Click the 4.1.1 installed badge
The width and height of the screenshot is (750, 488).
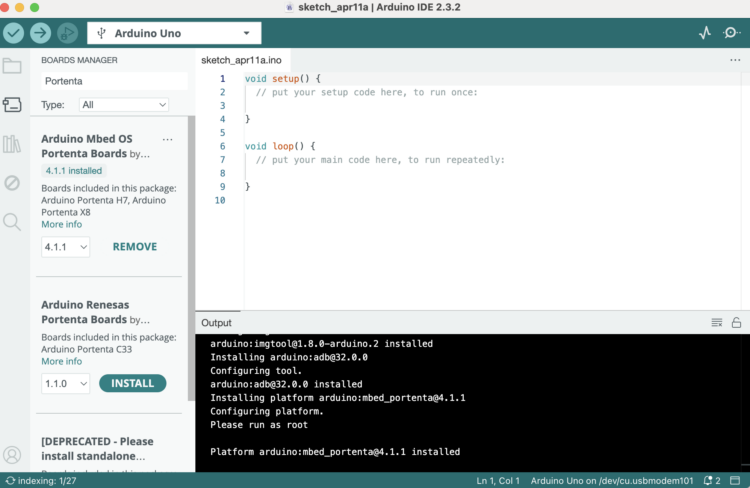click(x=74, y=171)
